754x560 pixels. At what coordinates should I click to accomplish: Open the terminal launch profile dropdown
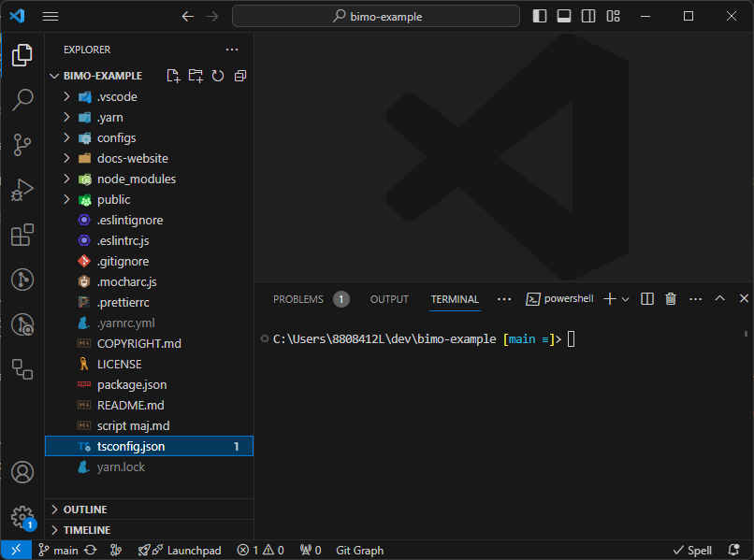(x=625, y=299)
